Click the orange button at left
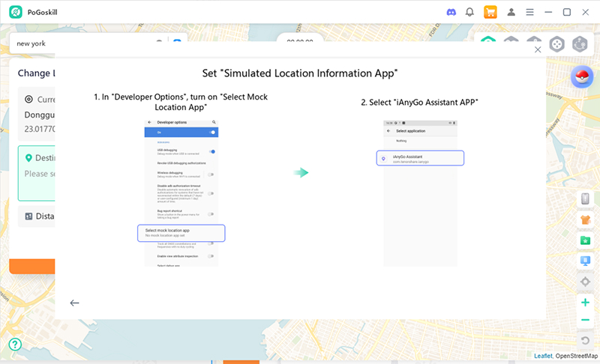The image size is (600, 364). [x=32, y=266]
